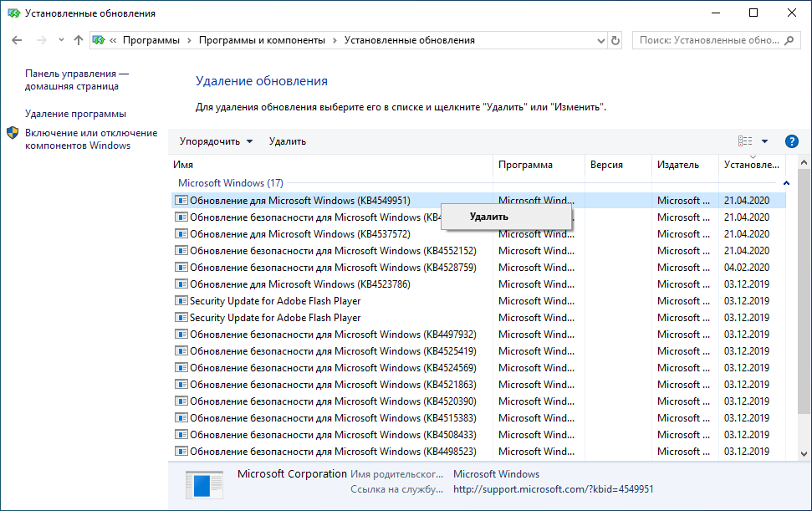The image size is (812, 511).
Task: Sort by the Имя column header
Action: pyautogui.click(x=331, y=165)
